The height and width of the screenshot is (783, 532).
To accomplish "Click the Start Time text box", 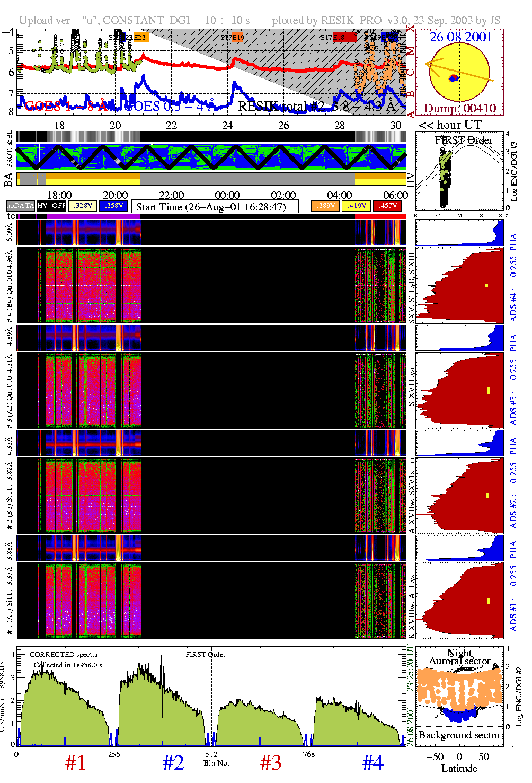I will [x=215, y=207].
